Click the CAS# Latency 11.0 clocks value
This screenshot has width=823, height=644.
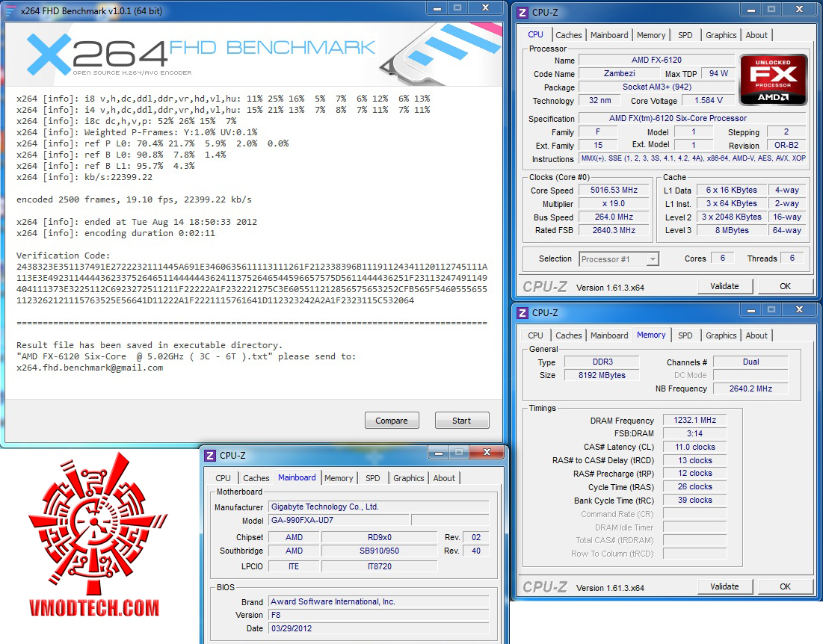[695, 448]
